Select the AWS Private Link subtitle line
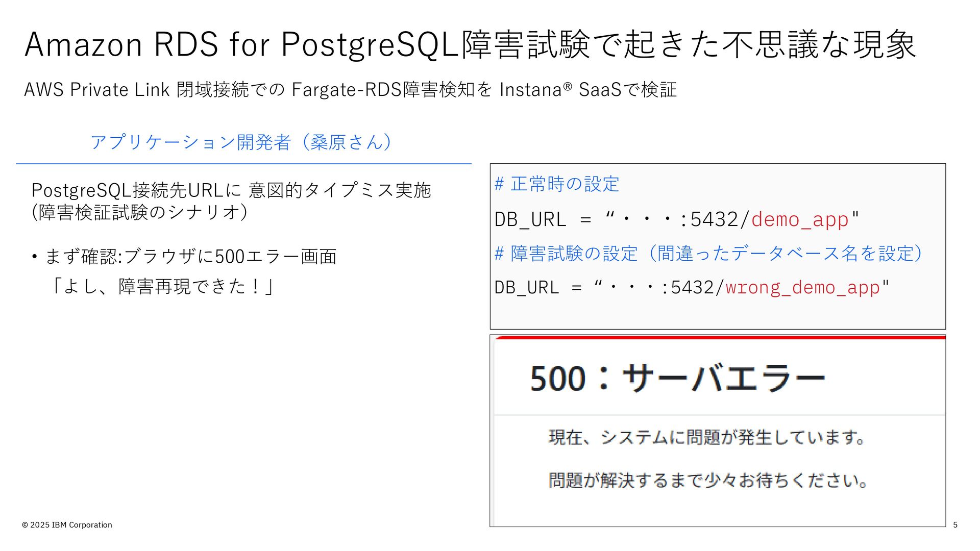Image resolution: width=980 pixels, height=551 pixels. (x=350, y=90)
